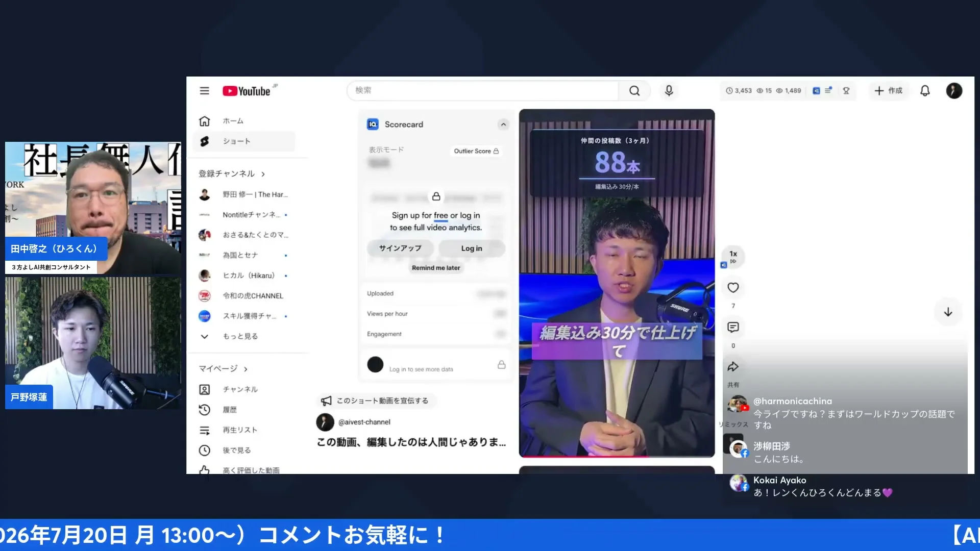
Task: Open the vidIQ list icon with blue dot
Action: [828, 90]
